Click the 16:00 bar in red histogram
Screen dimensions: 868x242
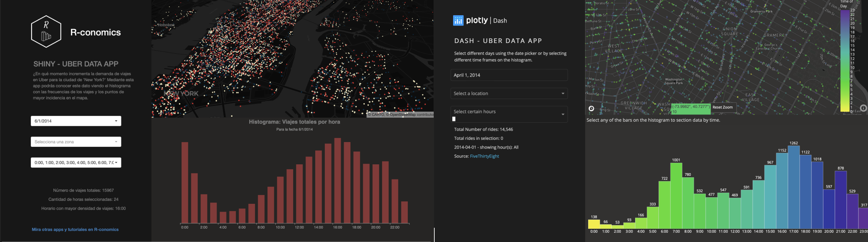click(x=337, y=182)
